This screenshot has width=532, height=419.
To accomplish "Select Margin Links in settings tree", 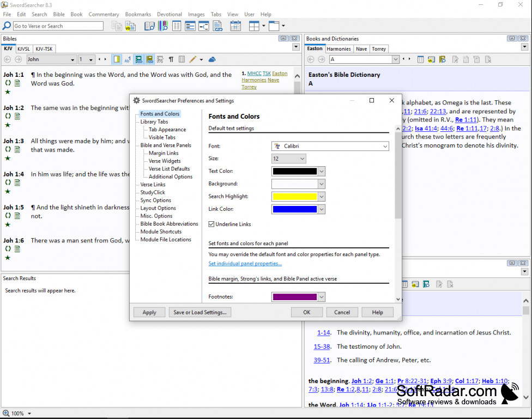I will tap(164, 153).
